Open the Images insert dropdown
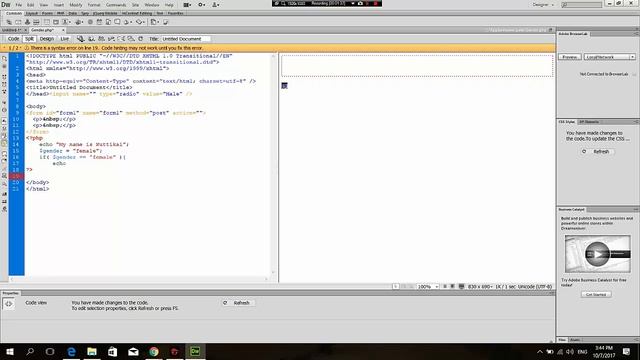The height and width of the screenshot is (360, 640). coord(66,22)
